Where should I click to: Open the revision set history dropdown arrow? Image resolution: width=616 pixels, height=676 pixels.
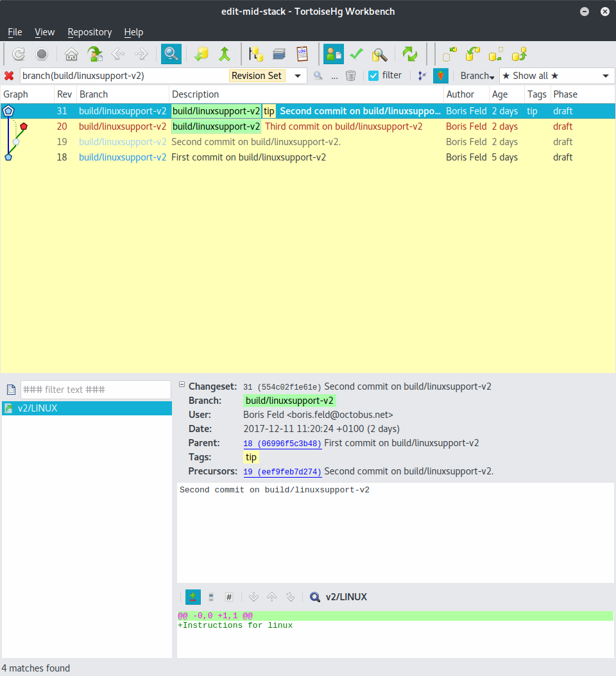[x=298, y=76]
